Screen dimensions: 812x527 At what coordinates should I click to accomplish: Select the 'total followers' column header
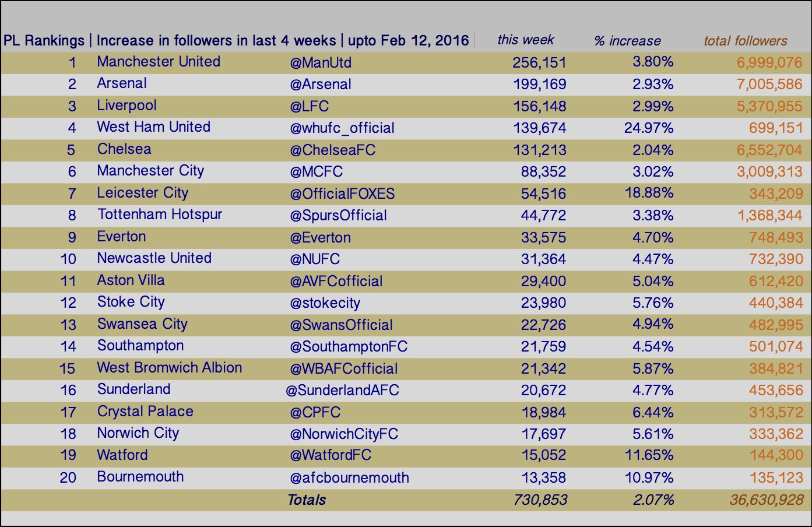point(746,41)
